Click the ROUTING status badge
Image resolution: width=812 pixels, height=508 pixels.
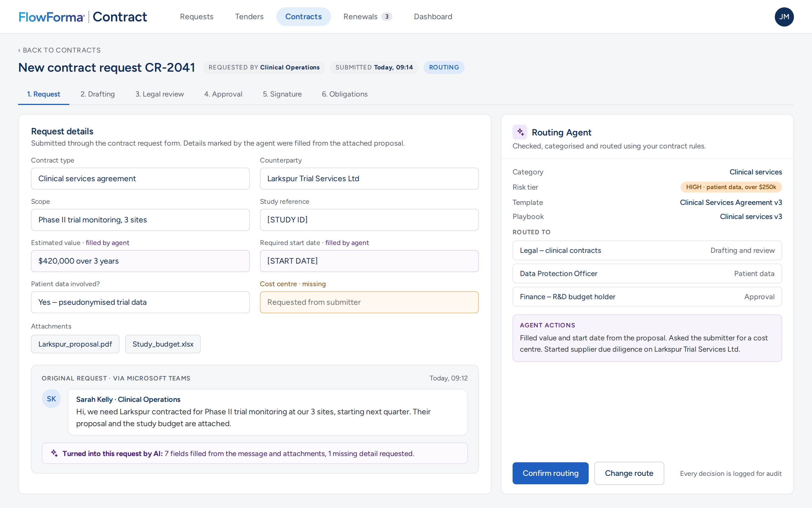point(443,67)
